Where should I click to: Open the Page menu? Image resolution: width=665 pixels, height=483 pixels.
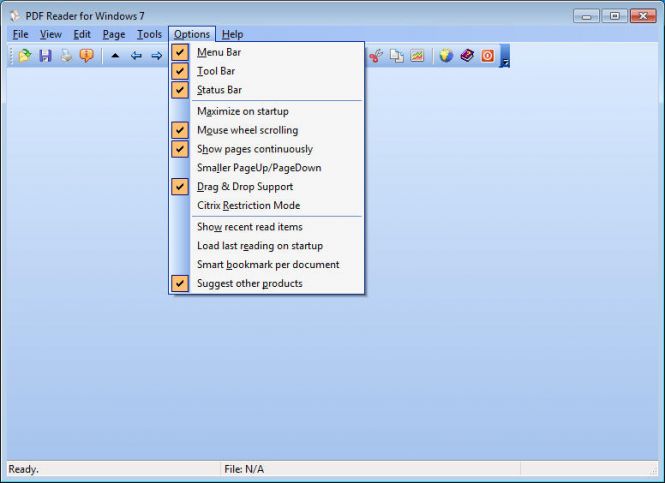click(114, 34)
